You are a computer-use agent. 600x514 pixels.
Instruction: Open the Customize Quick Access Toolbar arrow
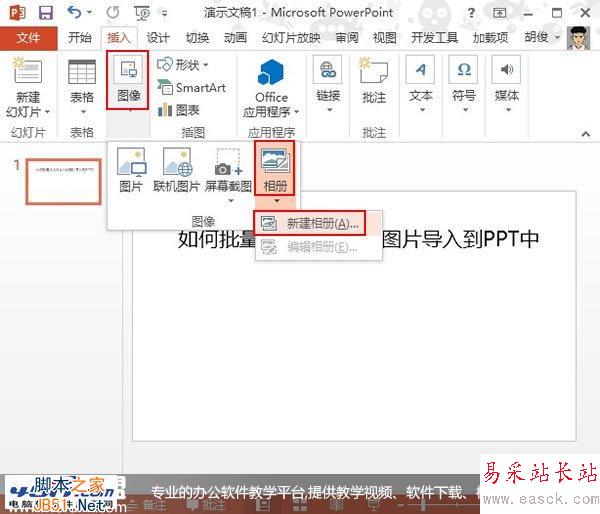coord(165,14)
